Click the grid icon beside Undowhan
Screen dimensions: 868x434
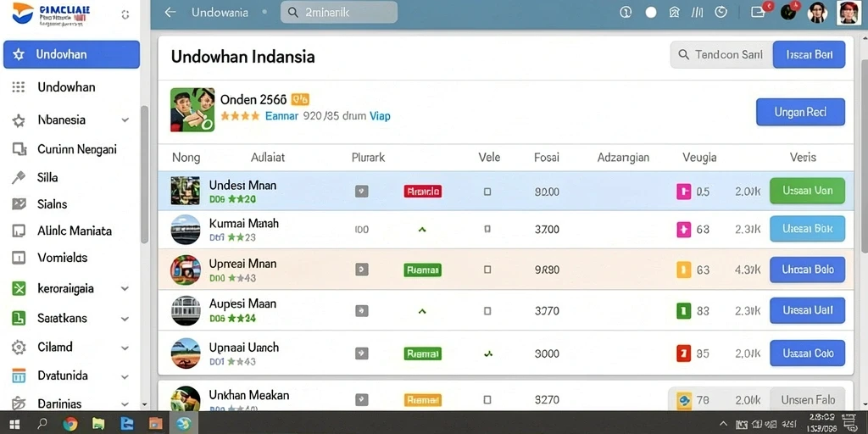tap(19, 87)
